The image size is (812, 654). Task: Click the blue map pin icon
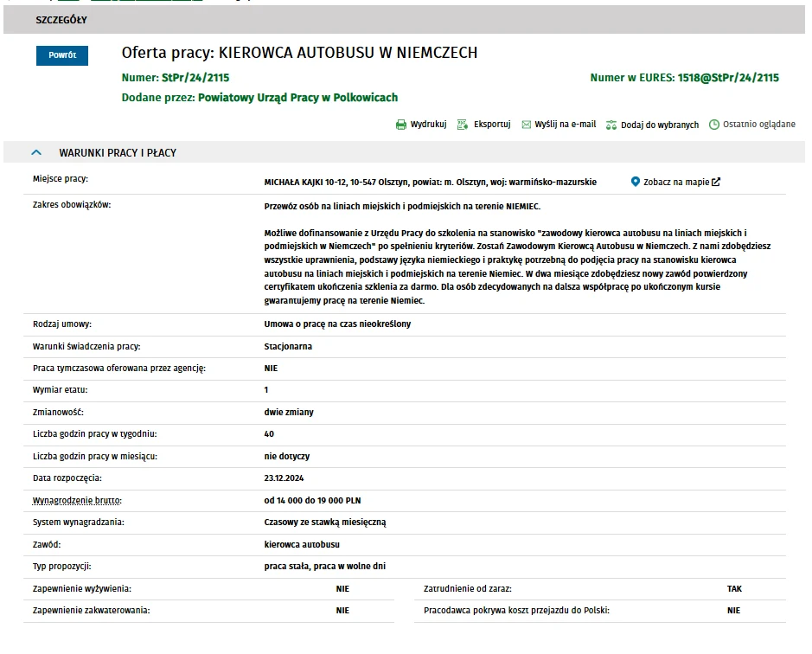(636, 182)
